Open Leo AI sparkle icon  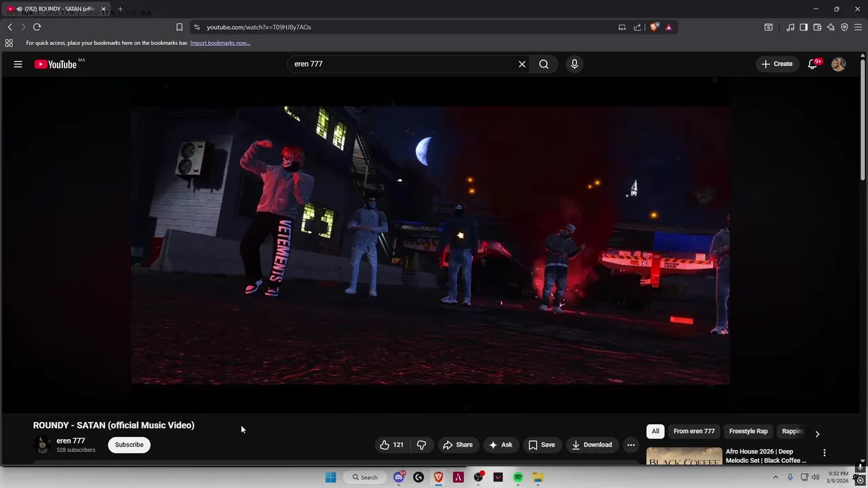click(831, 27)
